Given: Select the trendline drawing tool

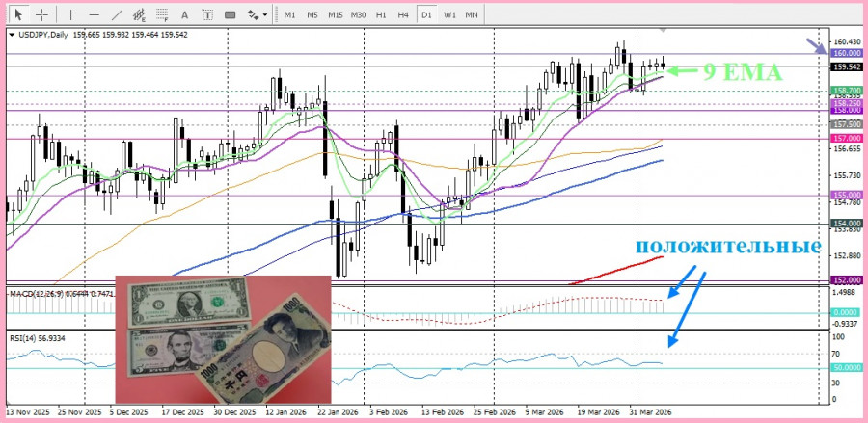Looking at the screenshot, I should [117, 14].
